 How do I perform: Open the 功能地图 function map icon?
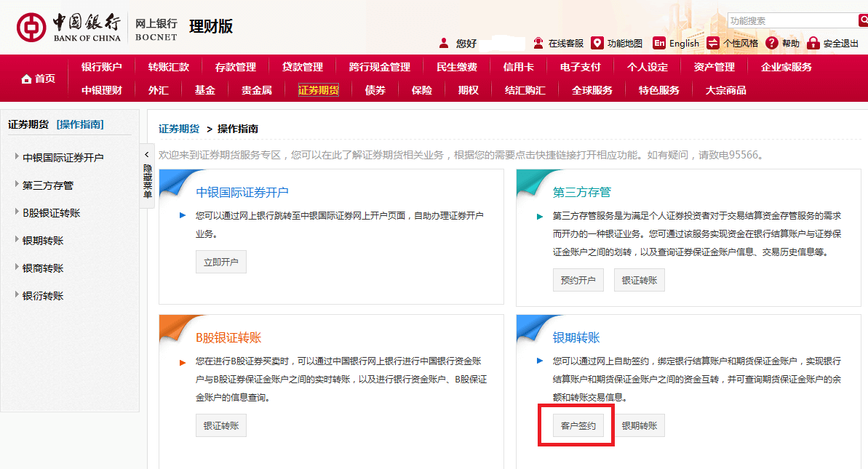coord(597,43)
